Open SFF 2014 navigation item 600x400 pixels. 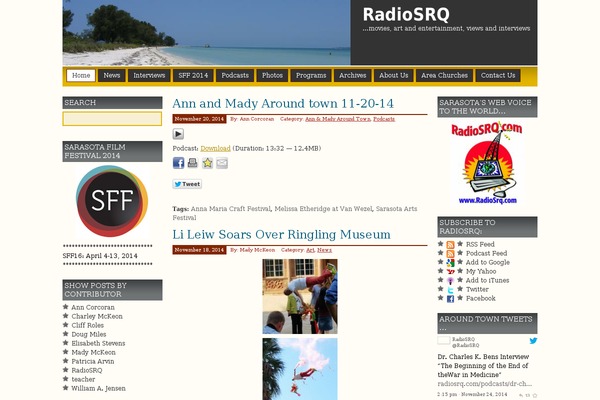click(193, 75)
